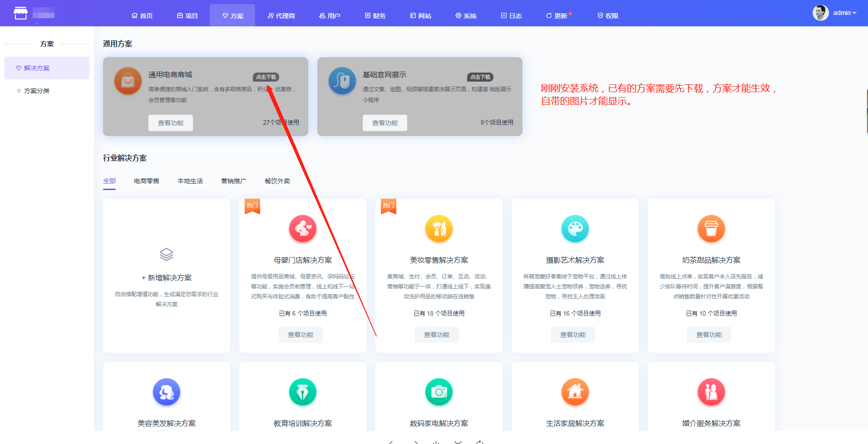868x444 pixels.
Task: Click the 美容美发解决方案 icon
Action: click(x=167, y=392)
